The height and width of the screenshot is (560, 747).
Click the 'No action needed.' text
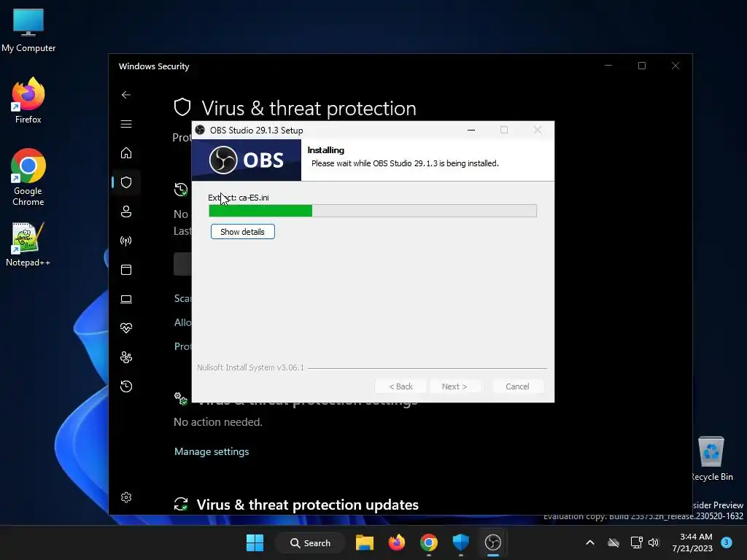(x=217, y=422)
